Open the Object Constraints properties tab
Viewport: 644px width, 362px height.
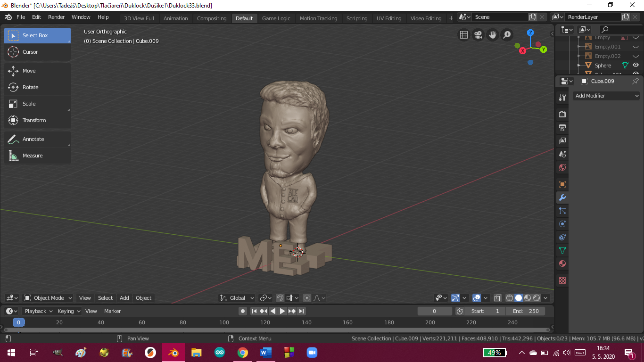click(x=562, y=237)
